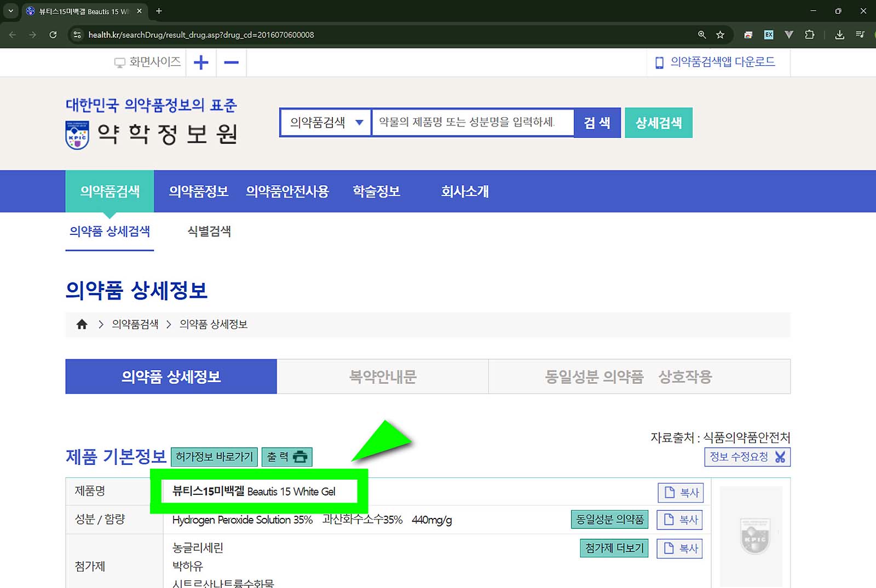The height and width of the screenshot is (588, 876).
Task: Click the drug name search input field
Action: point(471,122)
